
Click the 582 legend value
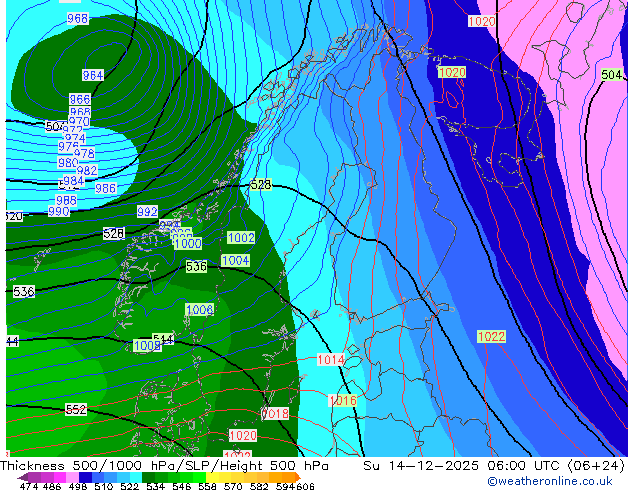click(259, 486)
